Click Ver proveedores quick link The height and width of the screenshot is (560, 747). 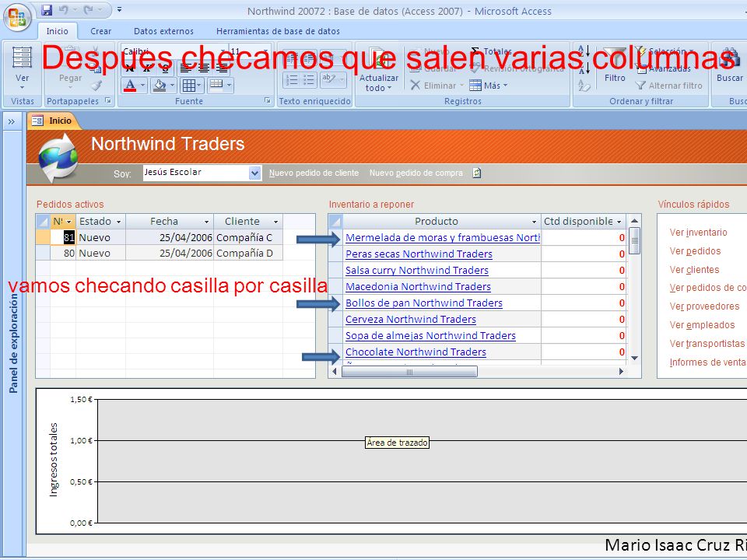(704, 306)
